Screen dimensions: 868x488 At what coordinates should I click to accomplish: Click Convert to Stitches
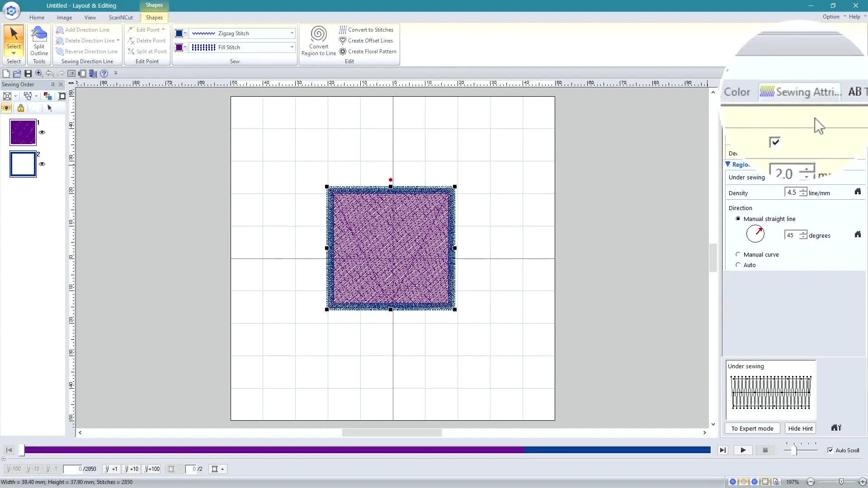pyautogui.click(x=367, y=30)
